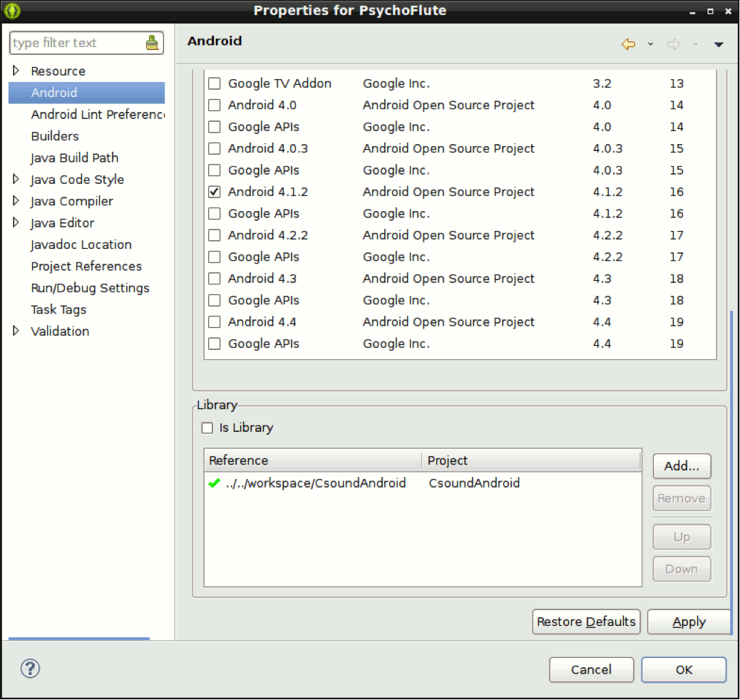The height and width of the screenshot is (700, 740).
Task: Check Google APIs target with API level 19
Action: 215,344
